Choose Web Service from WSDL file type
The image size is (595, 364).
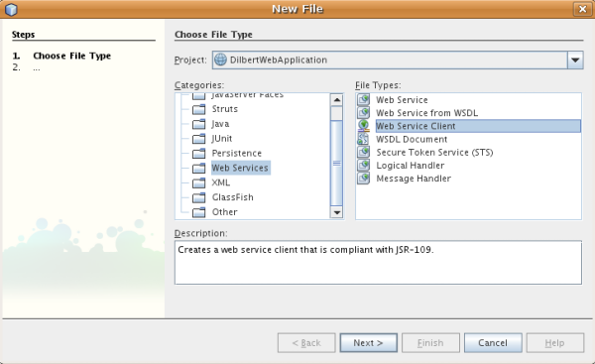pyautogui.click(x=426, y=113)
